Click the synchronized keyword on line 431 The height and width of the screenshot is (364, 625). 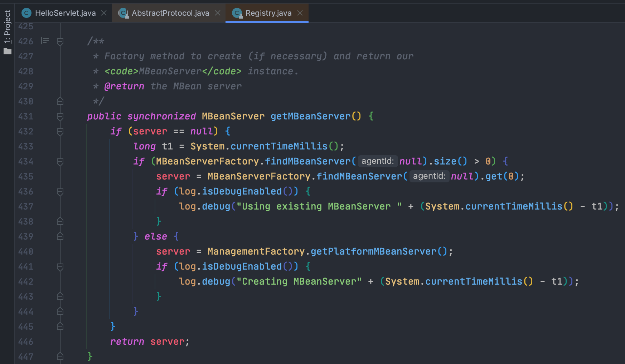(162, 117)
